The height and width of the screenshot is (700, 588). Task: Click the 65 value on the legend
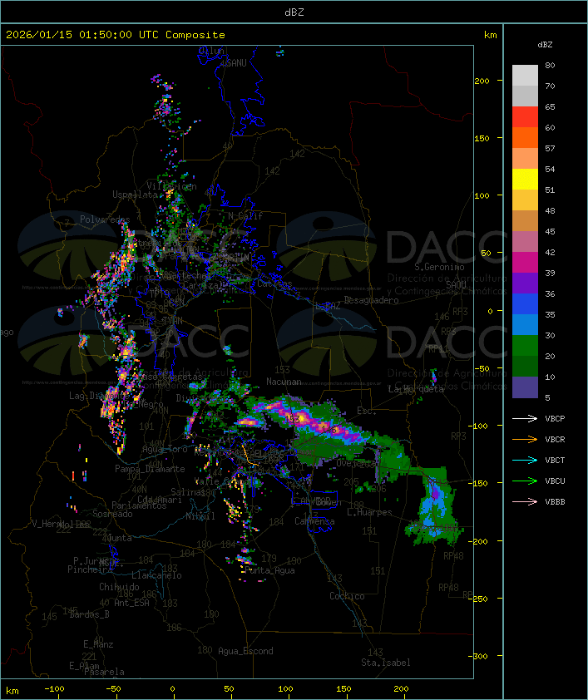[x=550, y=106]
